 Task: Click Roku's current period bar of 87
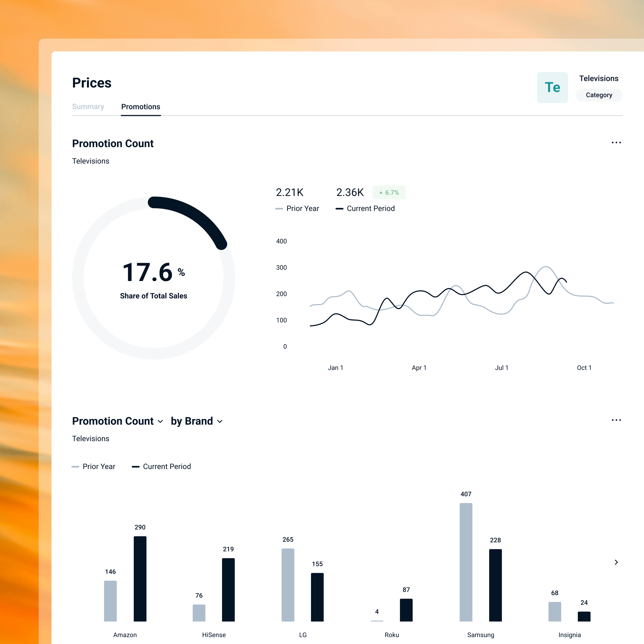click(406, 610)
